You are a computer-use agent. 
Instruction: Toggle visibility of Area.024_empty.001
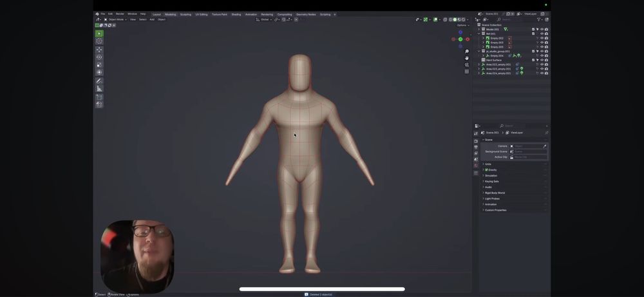point(542,73)
